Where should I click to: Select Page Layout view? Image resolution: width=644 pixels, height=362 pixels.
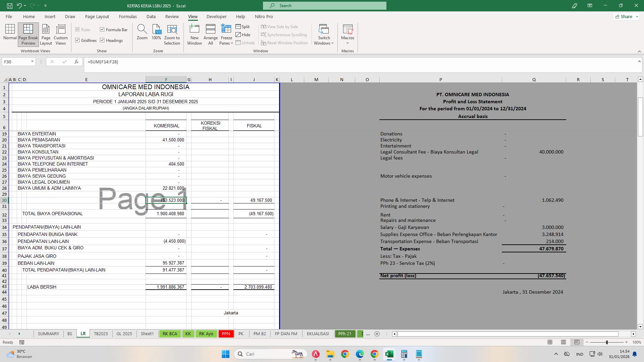46,34
